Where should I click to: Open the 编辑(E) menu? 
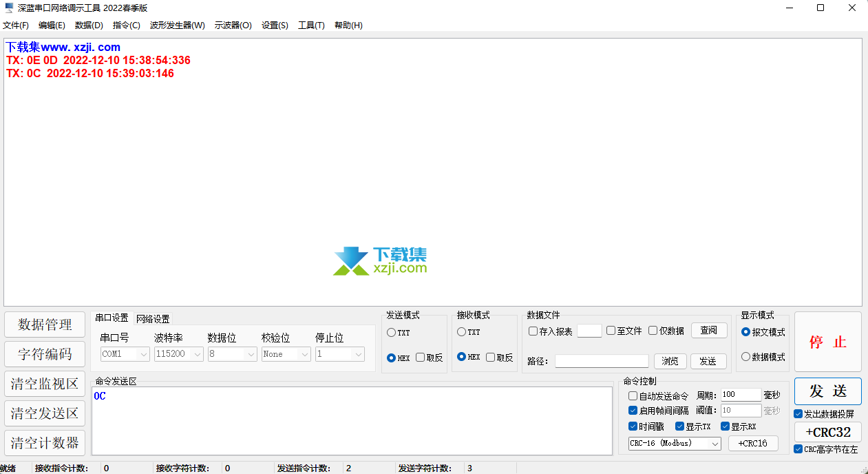coord(52,25)
